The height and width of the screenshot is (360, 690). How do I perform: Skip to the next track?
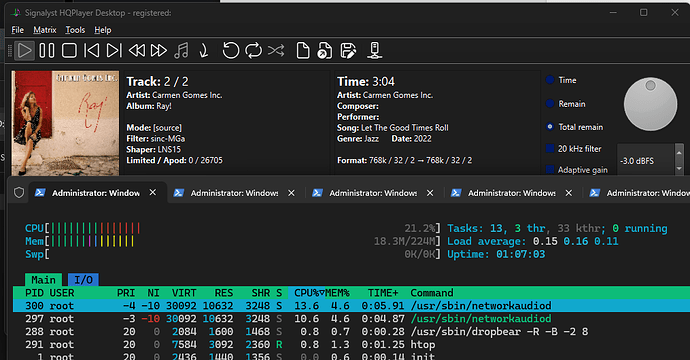click(x=114, y=50)
